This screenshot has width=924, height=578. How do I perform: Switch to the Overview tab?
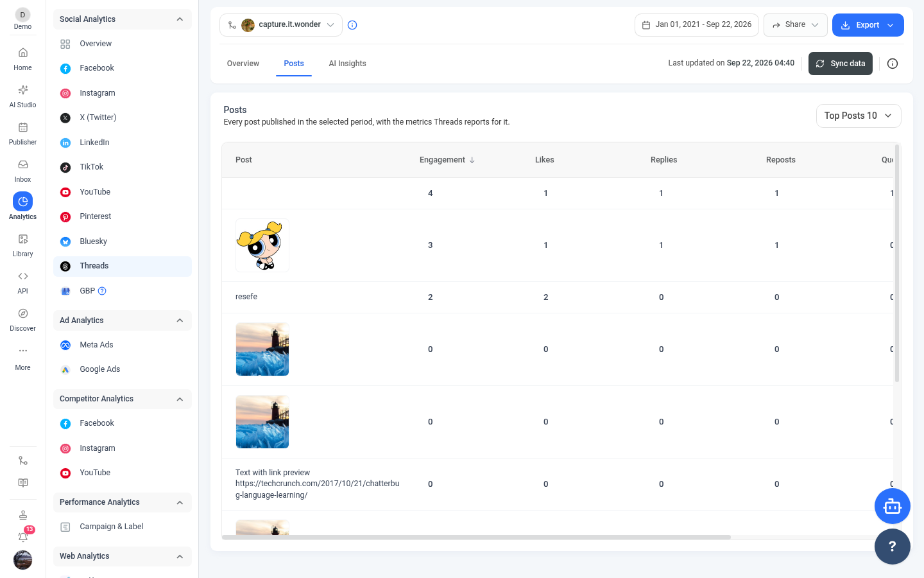(243, 64)
